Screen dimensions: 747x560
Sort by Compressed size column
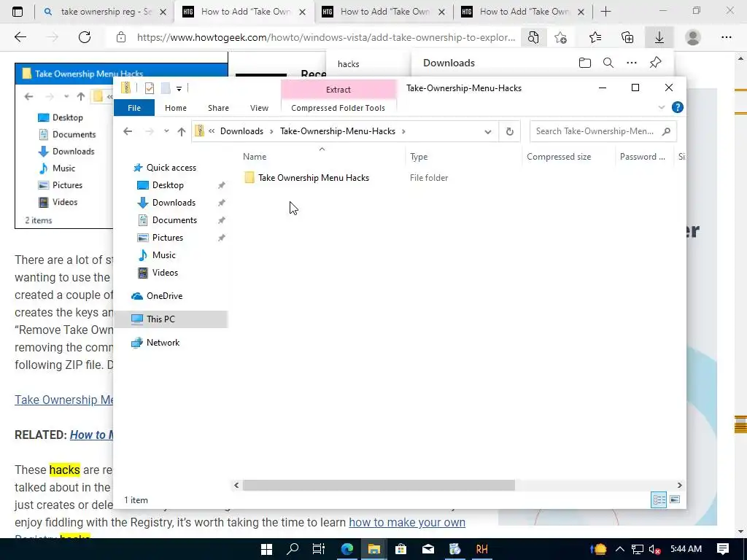[559, 157]
